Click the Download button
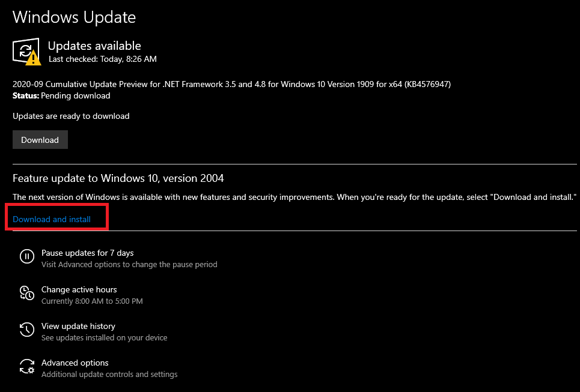 tap(40, 139)
